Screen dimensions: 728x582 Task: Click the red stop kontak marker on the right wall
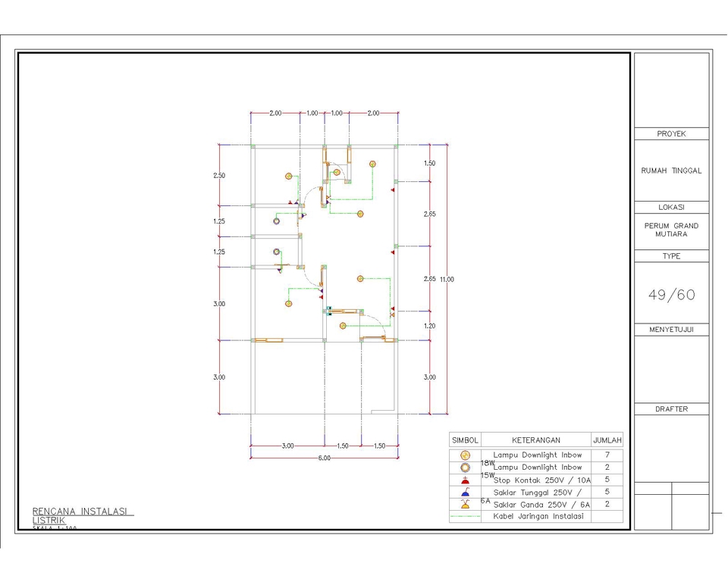(x=393, y=189)
